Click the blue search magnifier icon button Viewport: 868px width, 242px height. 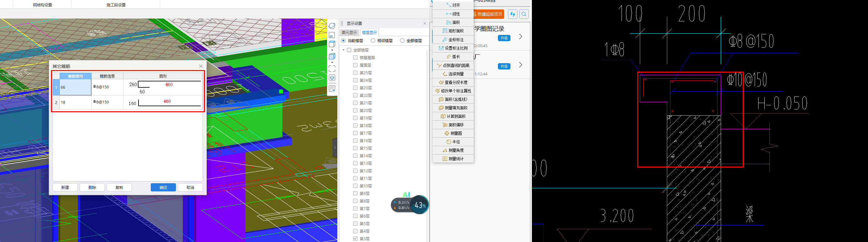click(x=524, y=14)
